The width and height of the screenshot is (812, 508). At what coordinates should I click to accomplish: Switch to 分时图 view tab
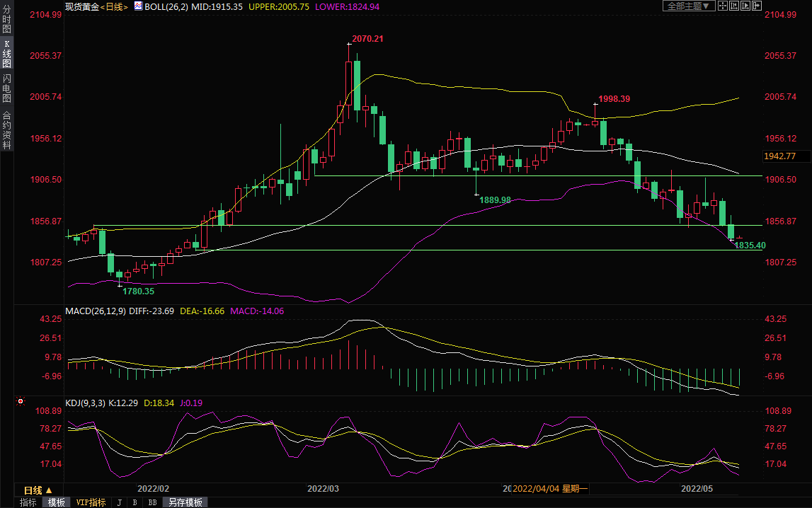(x=6, y=19)
